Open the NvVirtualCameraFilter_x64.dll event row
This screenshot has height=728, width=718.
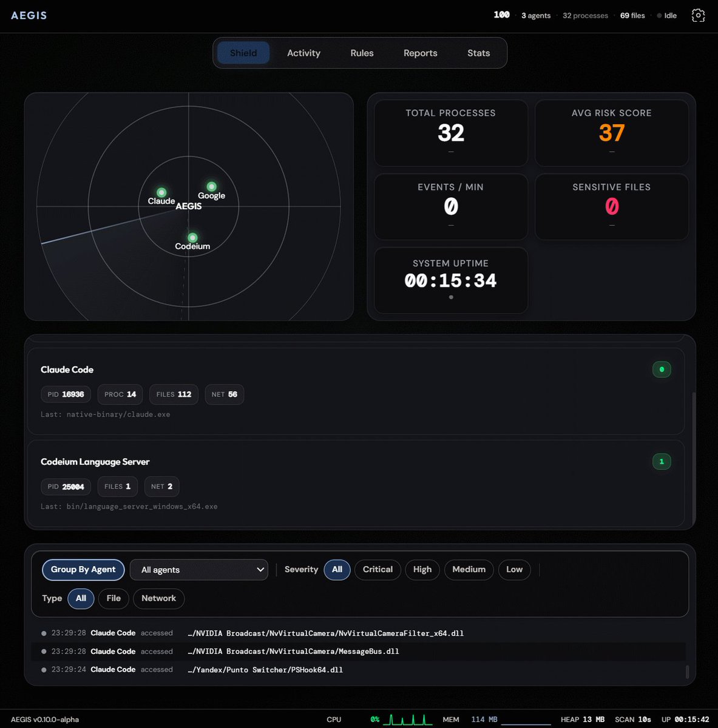pos(358,633)
